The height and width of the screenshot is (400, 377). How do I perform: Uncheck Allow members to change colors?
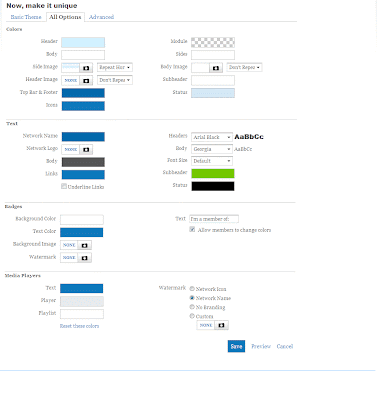tap(192, 229)
